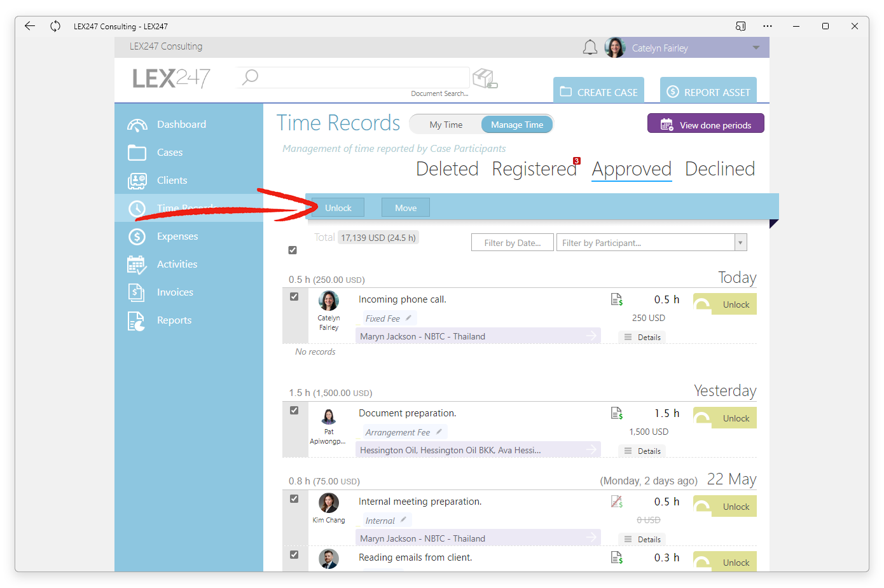Open the Filter by Date picker
Viewport: 884px width, 588px height.
(x=513, y=243)
